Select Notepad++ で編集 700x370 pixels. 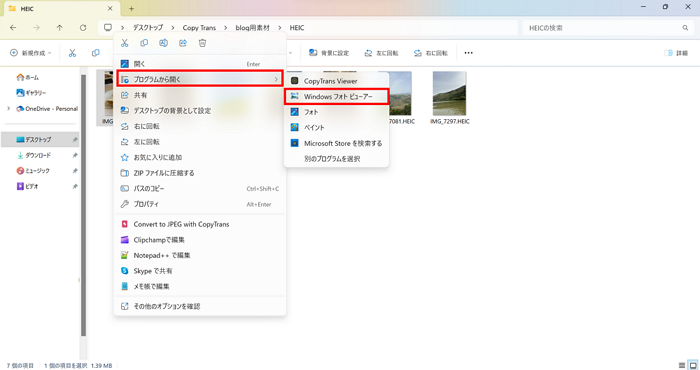point(200,255)
